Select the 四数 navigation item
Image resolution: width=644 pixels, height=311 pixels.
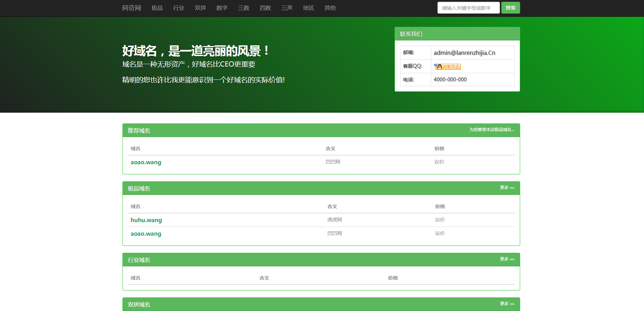(265, 8)
